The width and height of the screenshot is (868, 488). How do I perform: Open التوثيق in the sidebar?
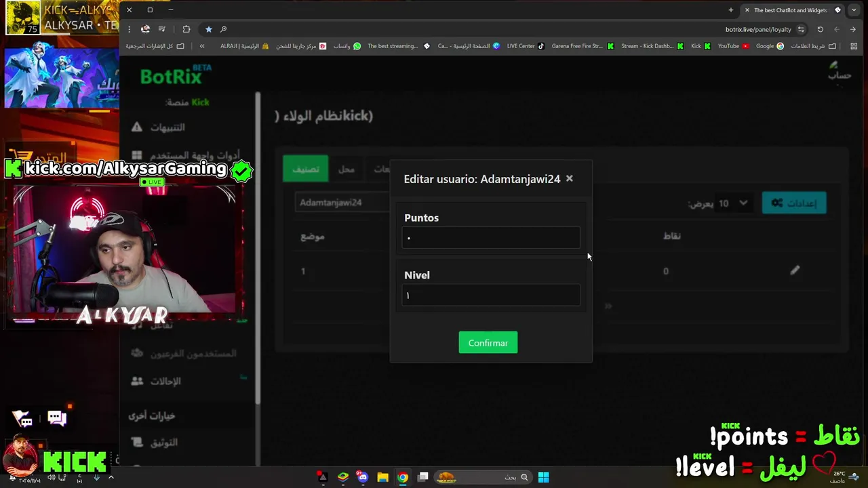(x=164, y=443)
